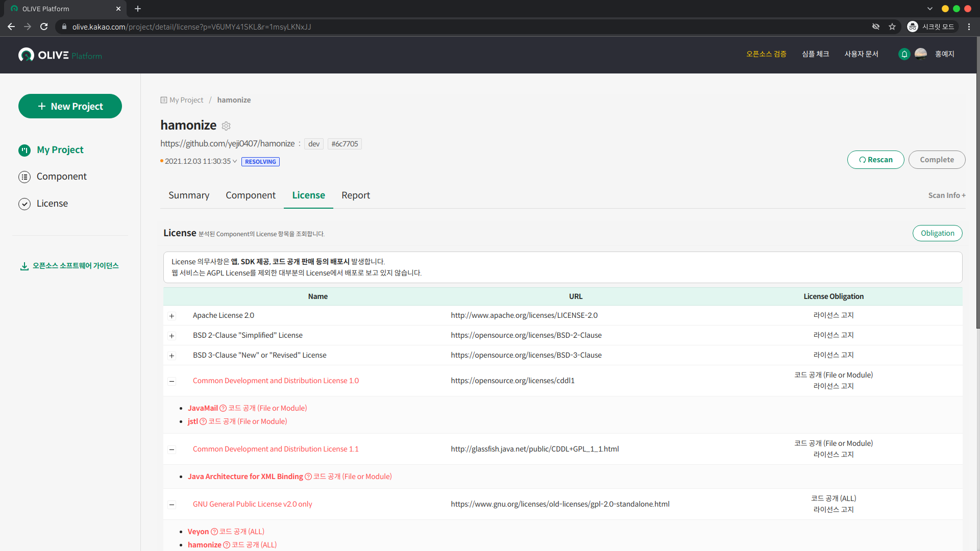Expand Scan Info section
This screenshot has height=551, width=980.
[946, 195]
